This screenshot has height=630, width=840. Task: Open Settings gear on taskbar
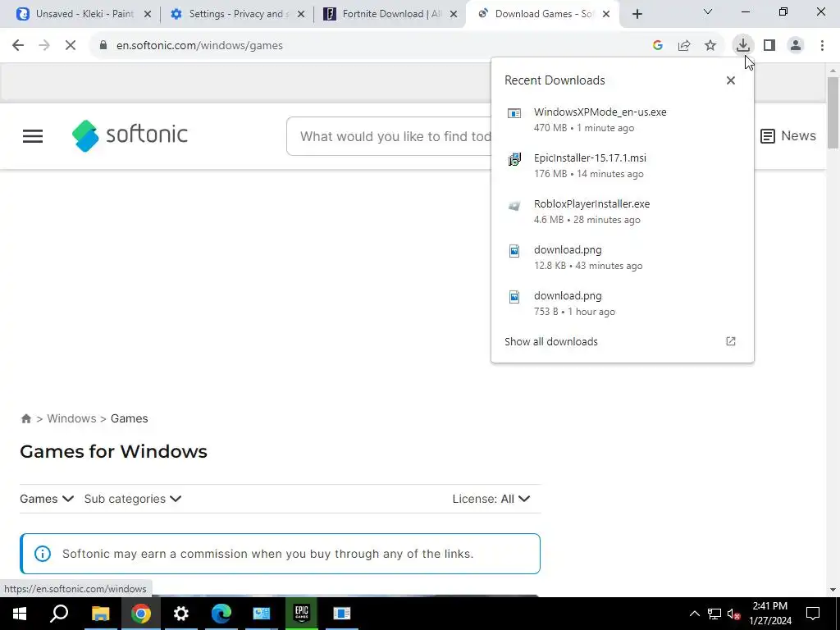[x=181, y=614]
